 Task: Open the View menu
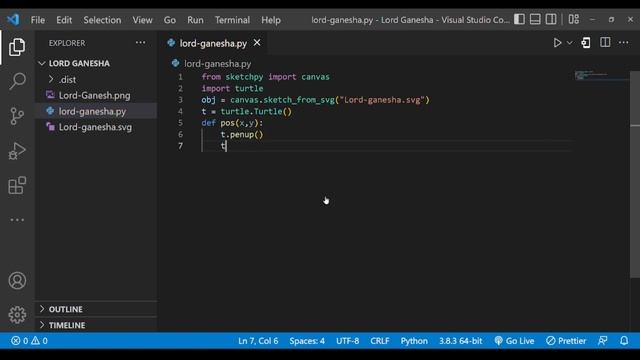142,20
